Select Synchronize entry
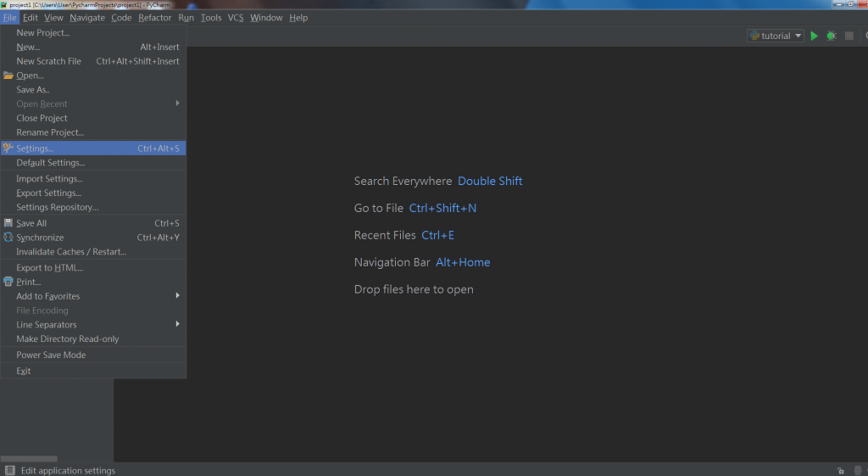Screen dimensions: 868x476 [x=93, y=238]
